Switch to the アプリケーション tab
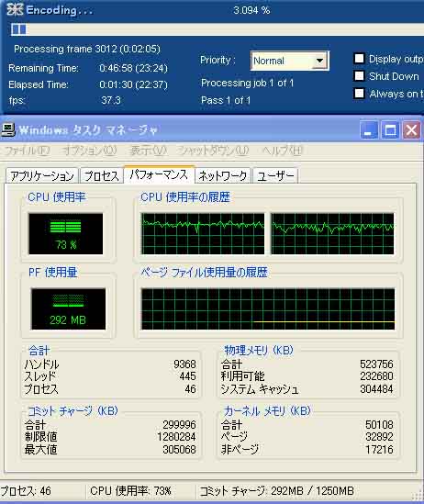The height and width of the screenshot is (504, 424). 42,176
